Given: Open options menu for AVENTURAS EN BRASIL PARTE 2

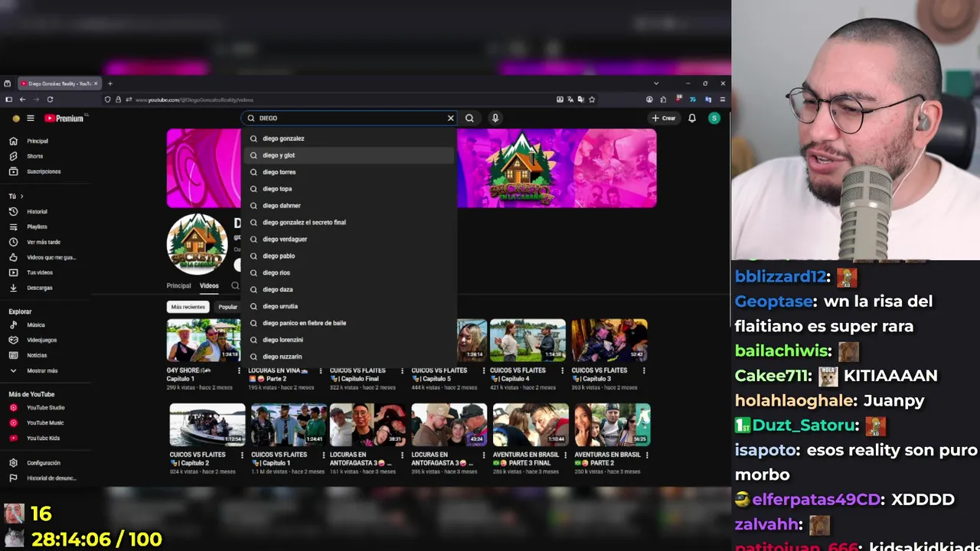Looking at the screenshot, I should point(648,455).
